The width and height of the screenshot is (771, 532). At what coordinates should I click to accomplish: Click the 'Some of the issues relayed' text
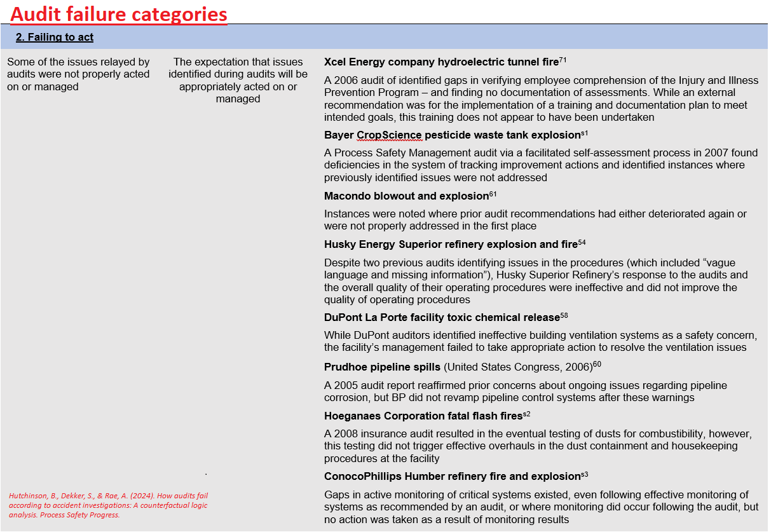click(x=78, y=74)
